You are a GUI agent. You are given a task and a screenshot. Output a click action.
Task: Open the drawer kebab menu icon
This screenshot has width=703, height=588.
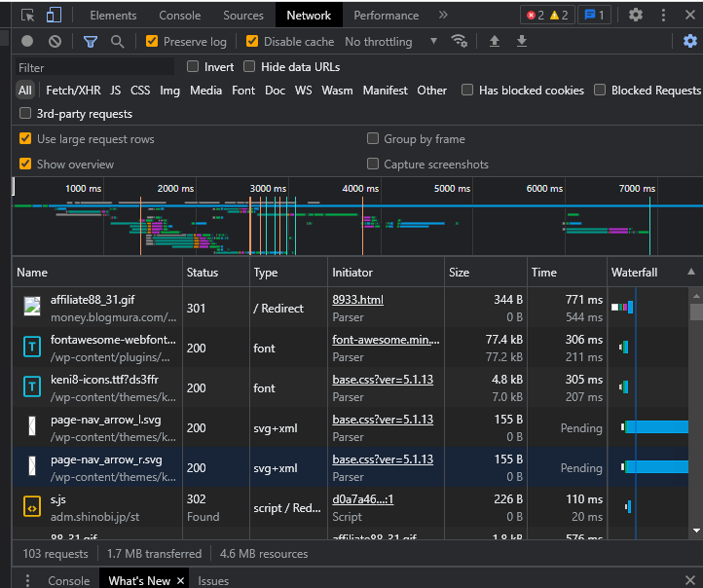pos(27,580)
